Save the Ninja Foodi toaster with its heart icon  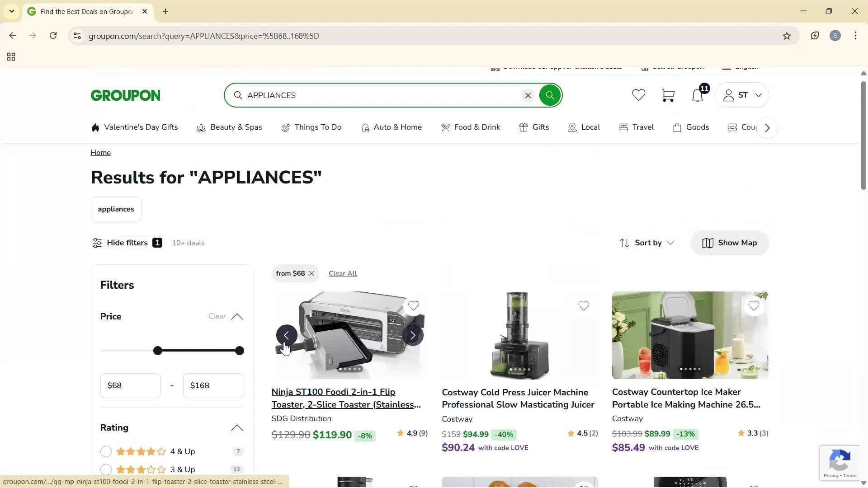(414, 306)
